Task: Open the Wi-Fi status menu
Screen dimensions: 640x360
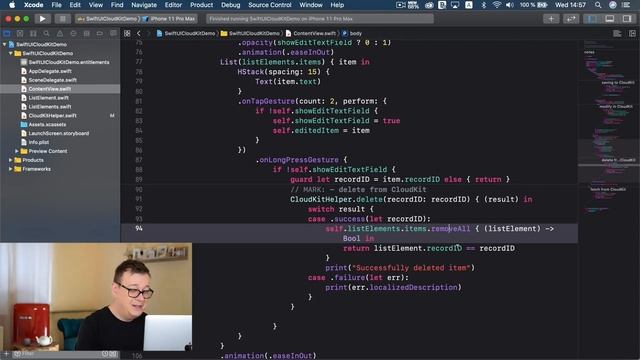Action: click(496, 5)
